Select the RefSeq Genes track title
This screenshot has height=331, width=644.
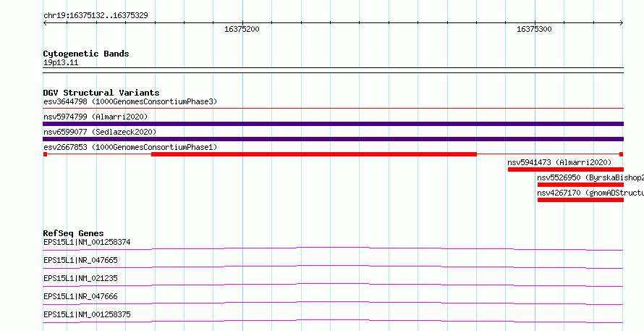tap(74, 233)
